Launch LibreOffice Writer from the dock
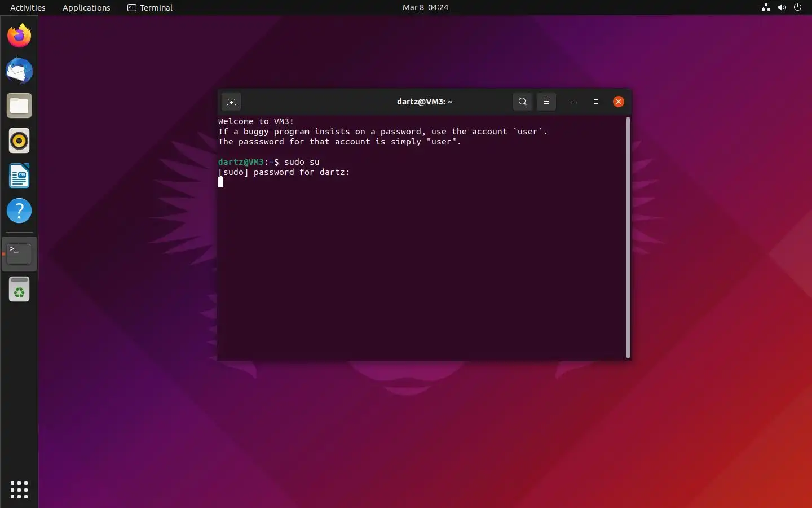This screenshot has width=812, height=508. (x=19, y=176)
